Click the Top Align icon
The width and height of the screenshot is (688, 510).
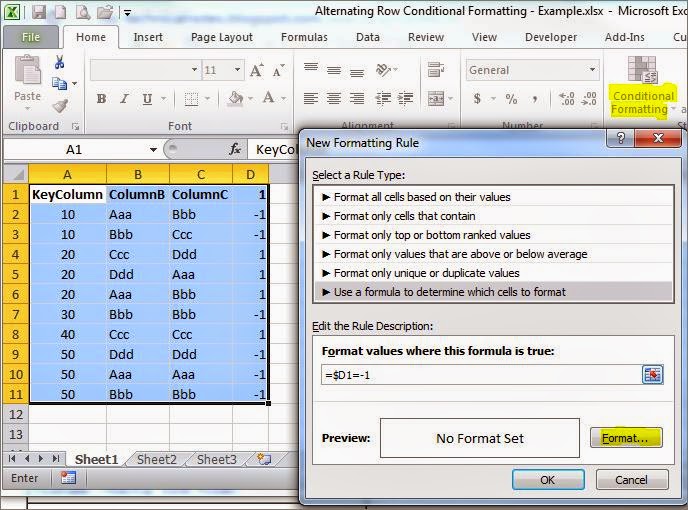point(311,69)
